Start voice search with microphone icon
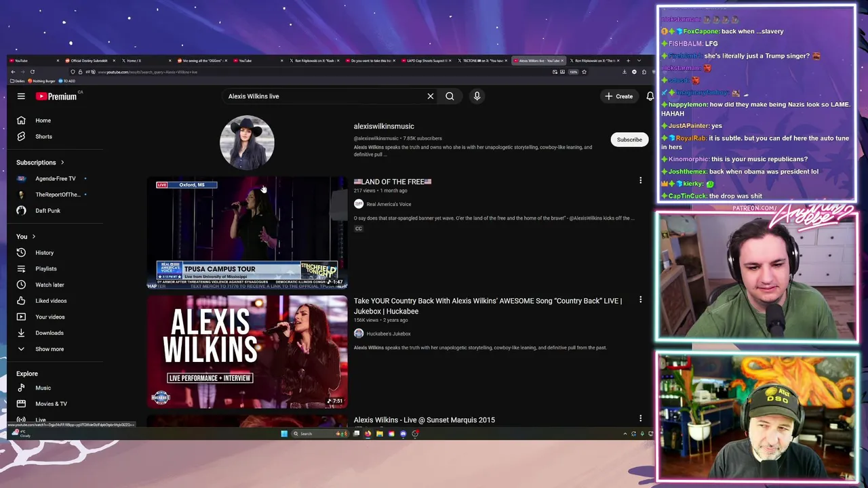 pyautogui.click(x=477, y=96)
